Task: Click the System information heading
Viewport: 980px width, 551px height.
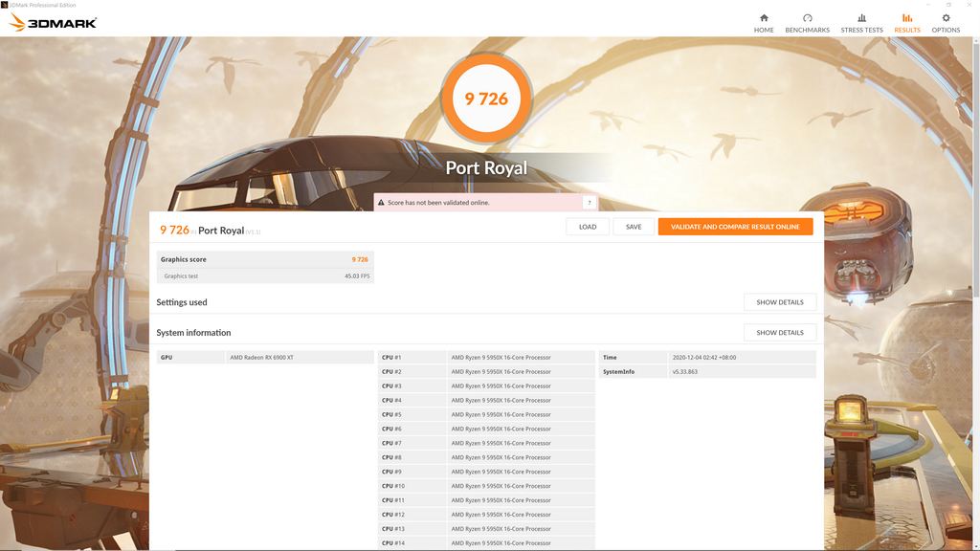Action: click(193, 332)
